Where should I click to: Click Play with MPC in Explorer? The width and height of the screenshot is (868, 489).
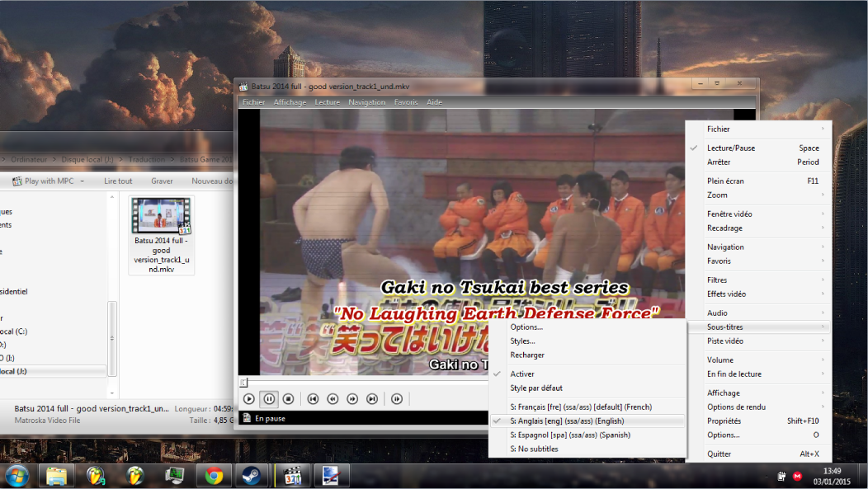click(43, 181)
